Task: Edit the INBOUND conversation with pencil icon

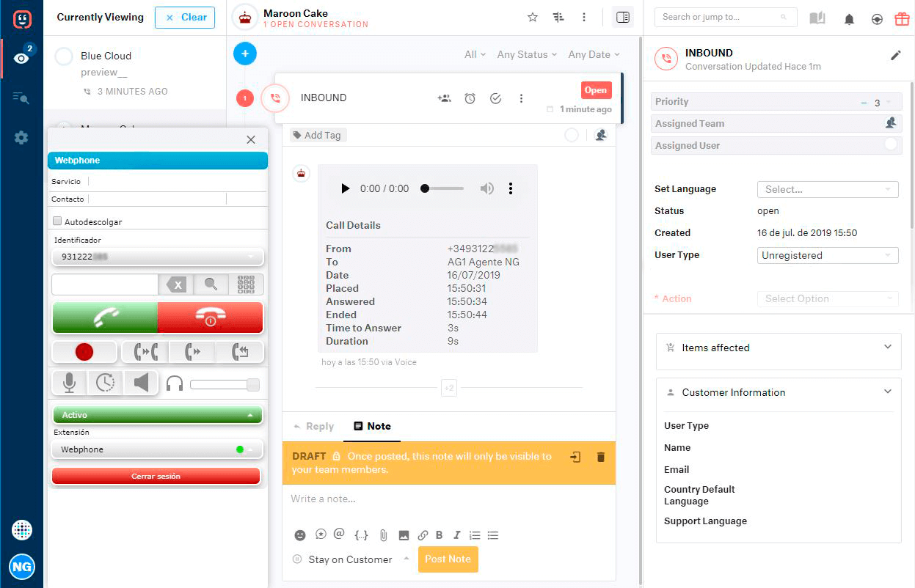Action: (x=895, y=55)
